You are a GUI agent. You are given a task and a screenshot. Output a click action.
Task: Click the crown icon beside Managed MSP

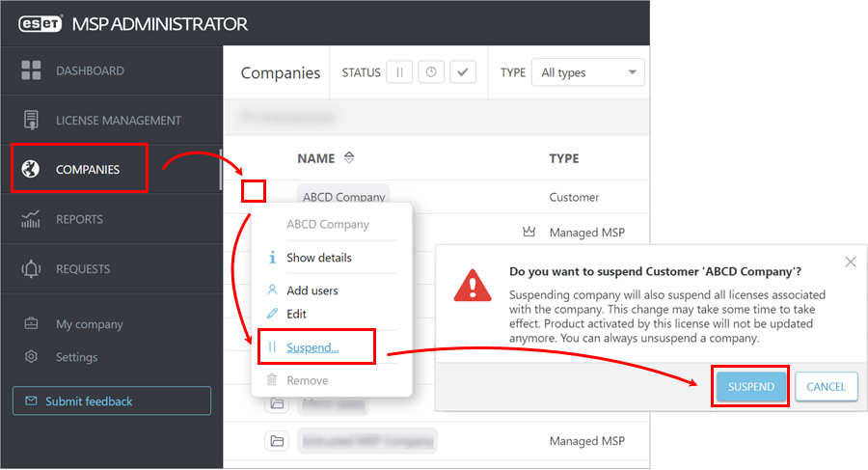pyautogui.click(x=529, y=232)
